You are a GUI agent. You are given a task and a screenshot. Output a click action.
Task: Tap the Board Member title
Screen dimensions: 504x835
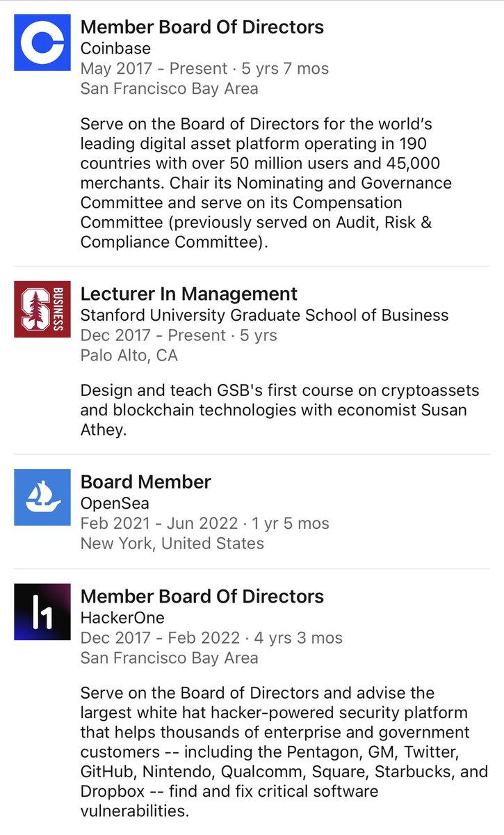click(x=145, y=482)
